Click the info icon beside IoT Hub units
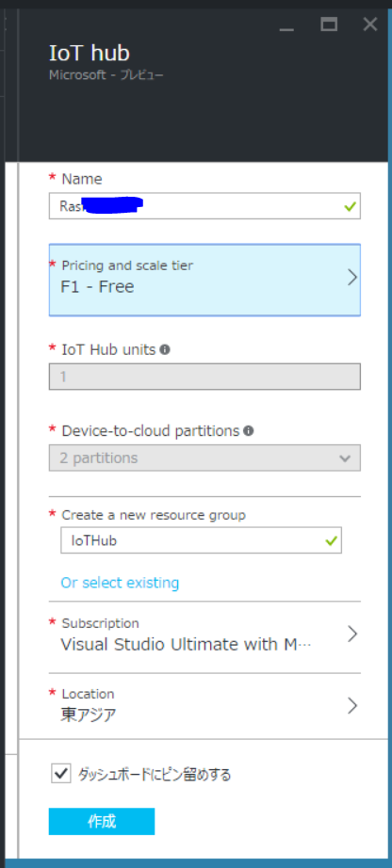The image size is (392, 868). [x=165, y=350]
